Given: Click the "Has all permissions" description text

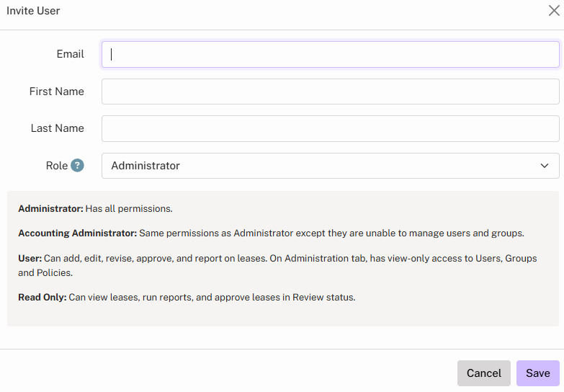Looking at the screenshot, I should coord(129,209).
